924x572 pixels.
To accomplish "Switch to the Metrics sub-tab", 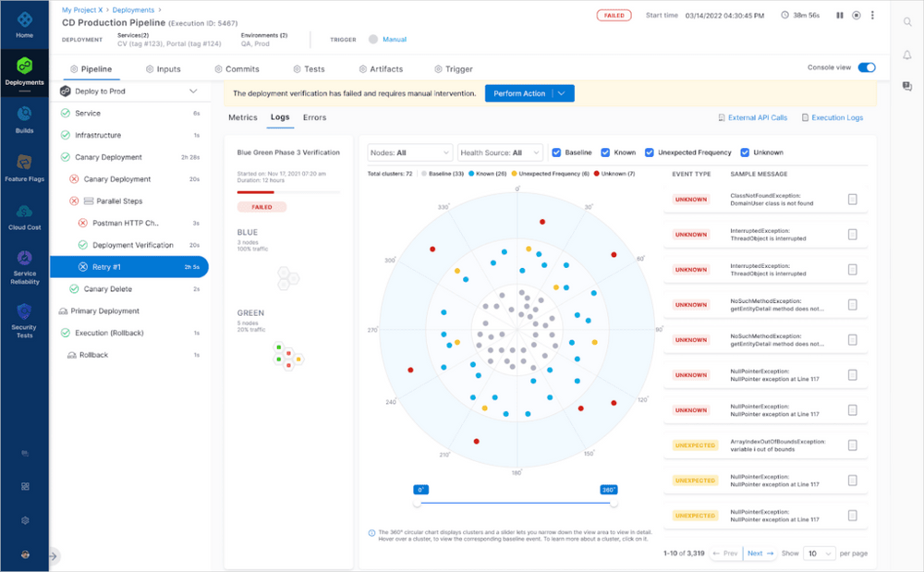I will [243, 117].
